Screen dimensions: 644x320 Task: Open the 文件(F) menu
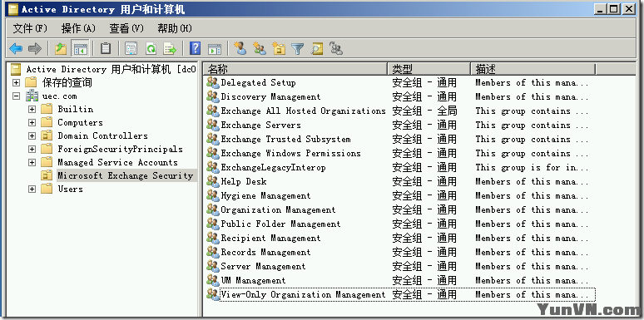[30, 28]
